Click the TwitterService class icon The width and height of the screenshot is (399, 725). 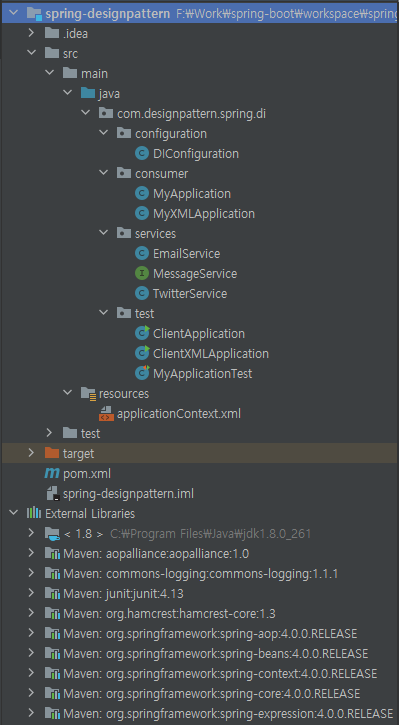pos(142,293)
